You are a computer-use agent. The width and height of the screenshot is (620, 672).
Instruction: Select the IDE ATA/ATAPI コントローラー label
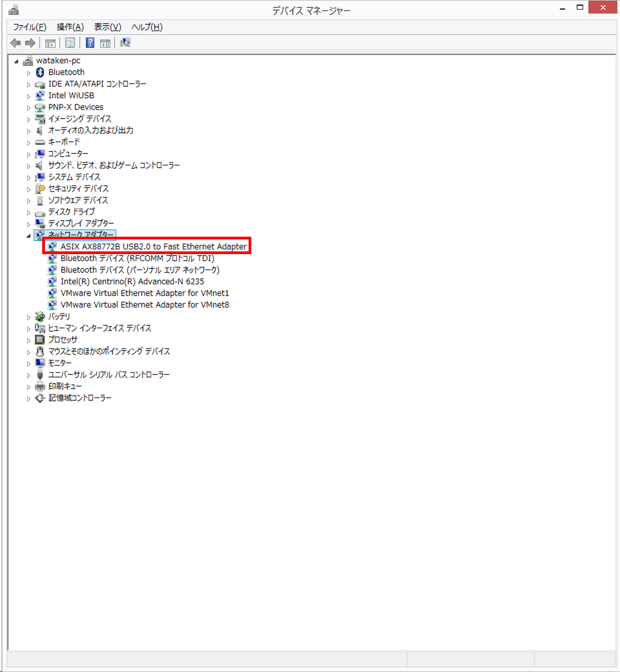[x=97, y=84]
